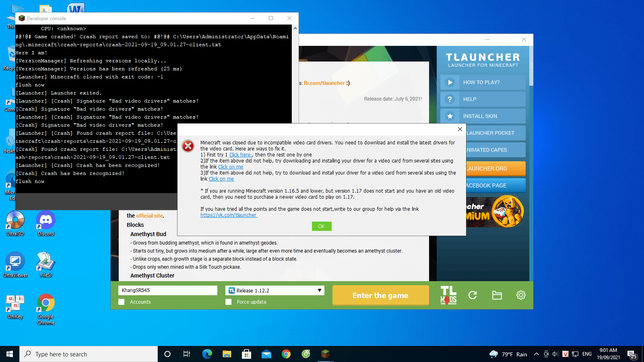Open the TL Mods icon
This screenshot has height=362, width=644.
click(448, 295)
